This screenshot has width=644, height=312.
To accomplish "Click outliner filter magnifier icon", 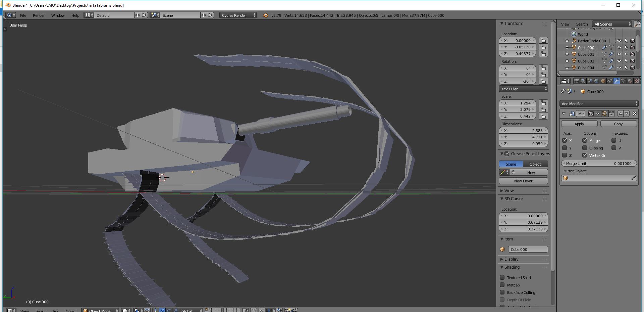I will [637, 24].
